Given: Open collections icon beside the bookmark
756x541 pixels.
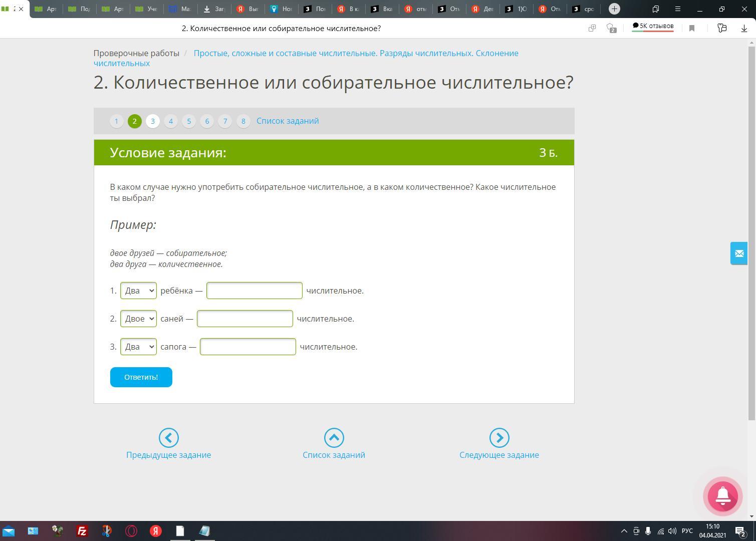Looking at the screenshot, I should [x=722, y=29].
